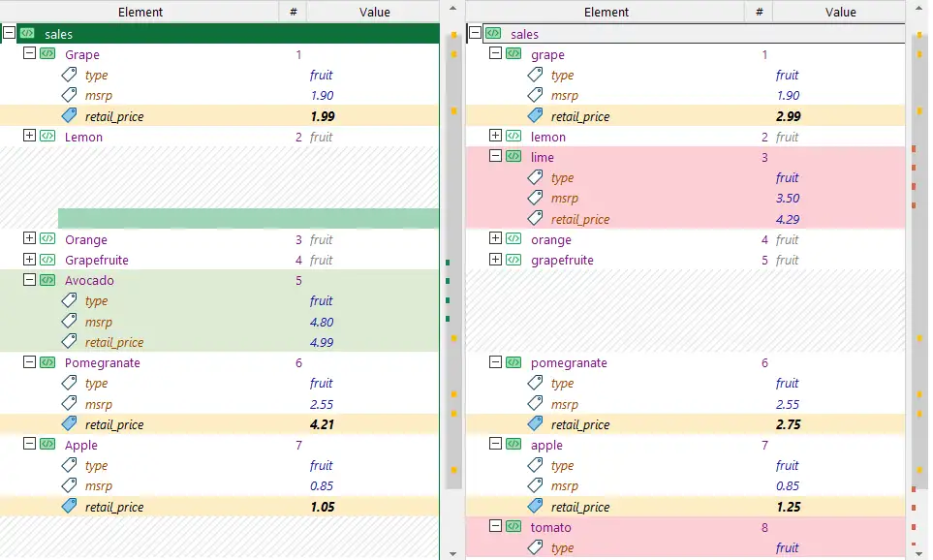Collapse the right-pane sales root node
Viewport: 933px width, 560px height.
(x=475, y=33)
